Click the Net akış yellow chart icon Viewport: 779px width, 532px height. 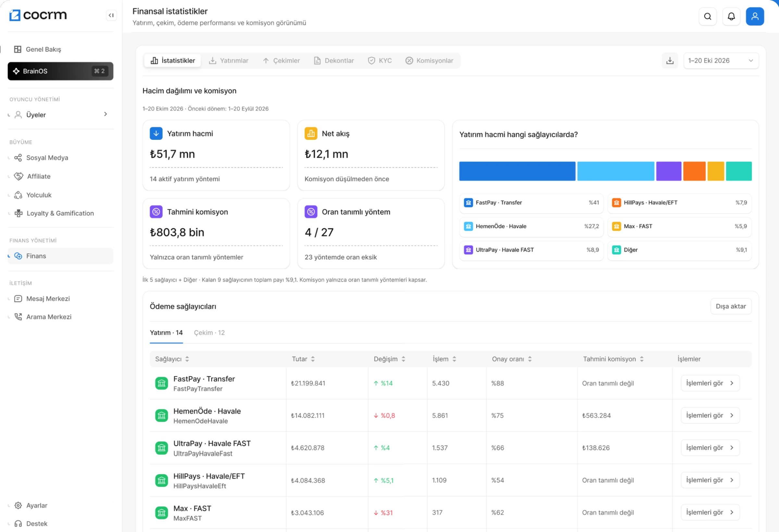coord(311,133)
